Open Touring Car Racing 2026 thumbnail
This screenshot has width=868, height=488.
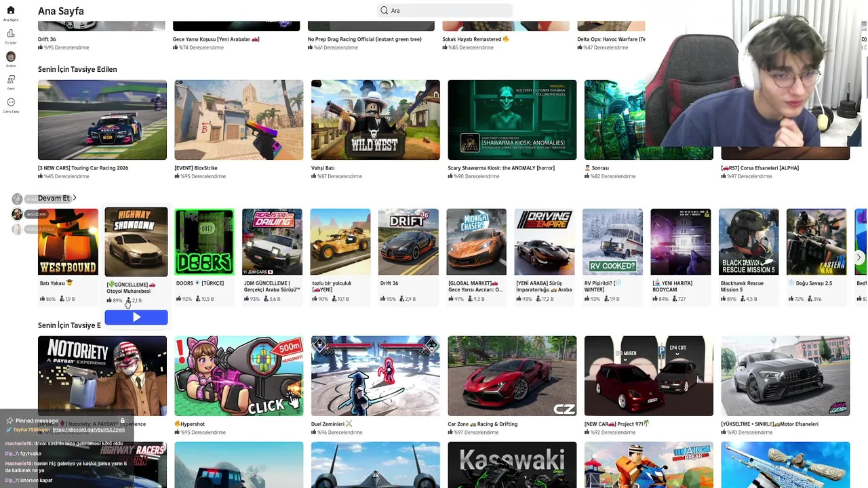point(102,120)
